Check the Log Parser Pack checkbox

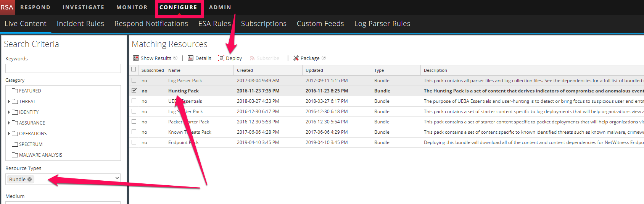click(134, 80)
